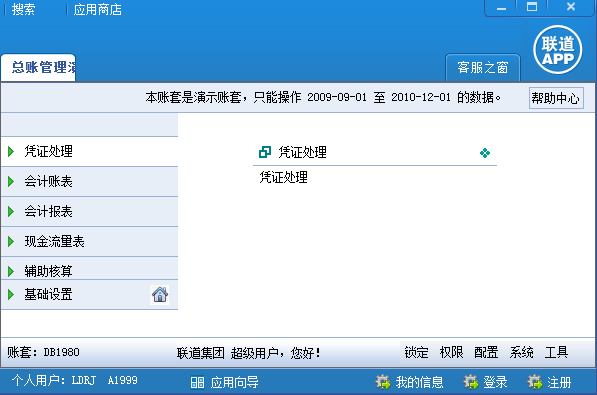Screen dimensions: 597x395
Task: Switch to the 客服之窗 tab
Action: click(x=483, y=67)
